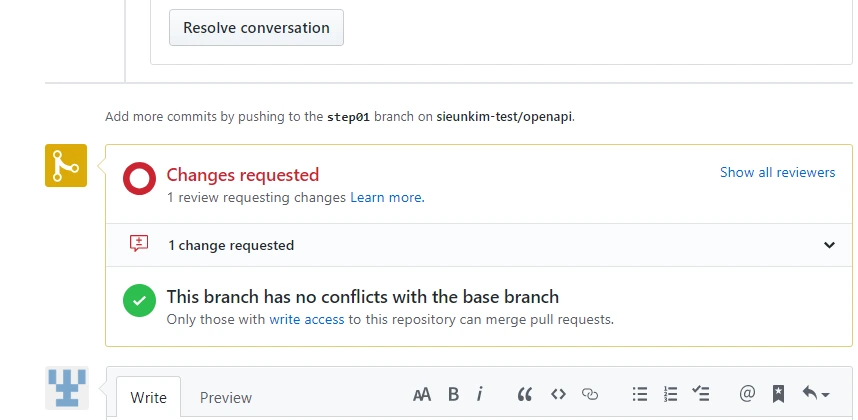Add a task list to comment
Image resolution: width=858 pixels, height=420 pixels.
pos(702,395)
